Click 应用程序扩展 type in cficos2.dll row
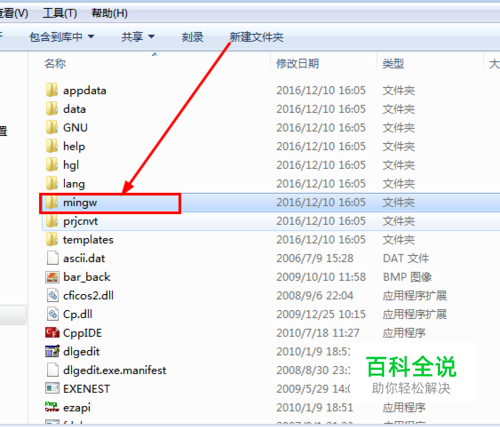This screenshot has width=500, height=427. click(415, 296)
